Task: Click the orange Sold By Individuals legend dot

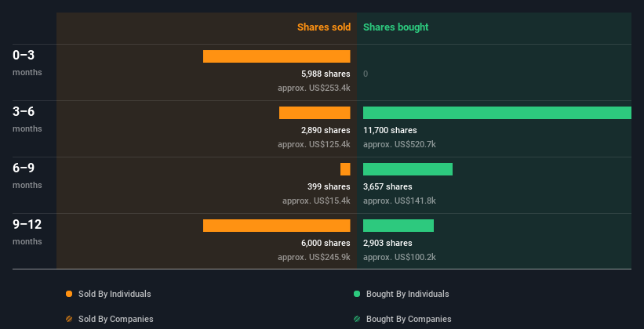Action: (x=69, y=294)
